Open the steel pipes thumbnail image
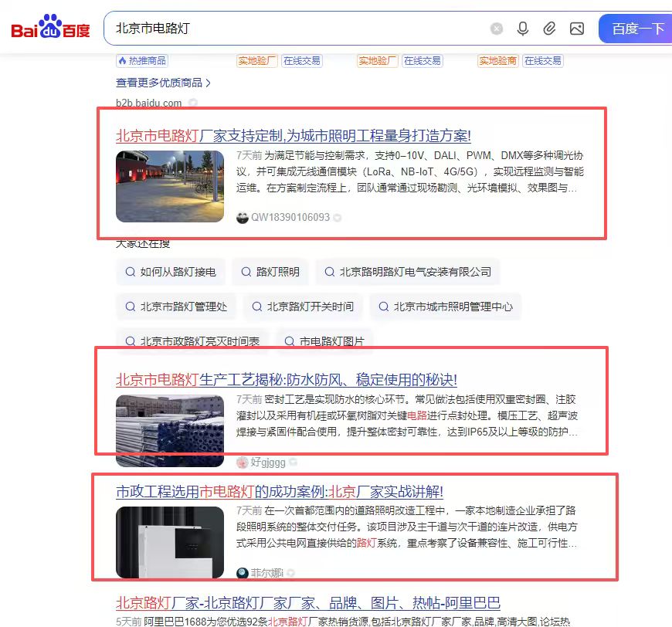The image size is (672, 627). 170,430
